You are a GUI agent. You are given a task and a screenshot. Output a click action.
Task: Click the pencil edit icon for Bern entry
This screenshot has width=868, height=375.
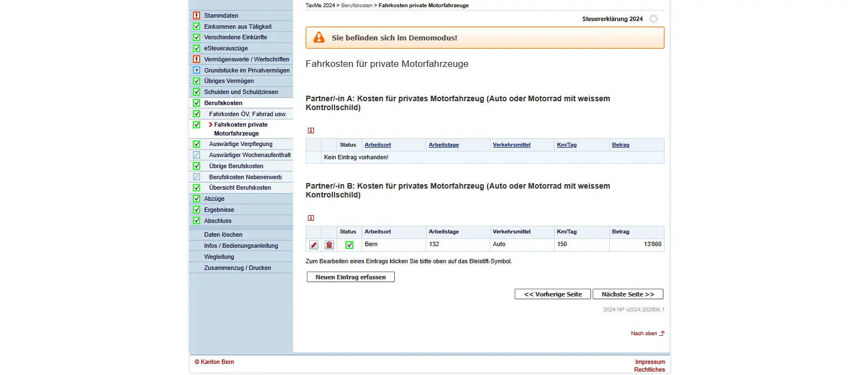[313, 245]
